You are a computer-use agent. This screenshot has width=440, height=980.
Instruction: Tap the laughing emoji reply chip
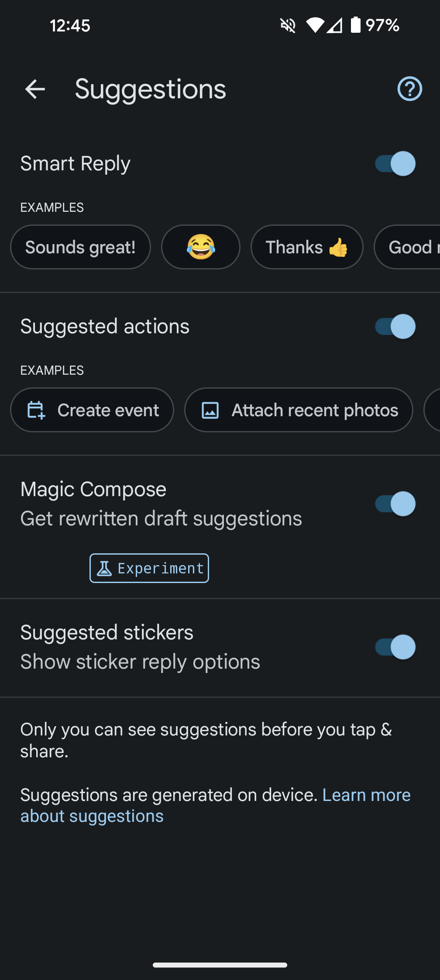tap(201, 247)
